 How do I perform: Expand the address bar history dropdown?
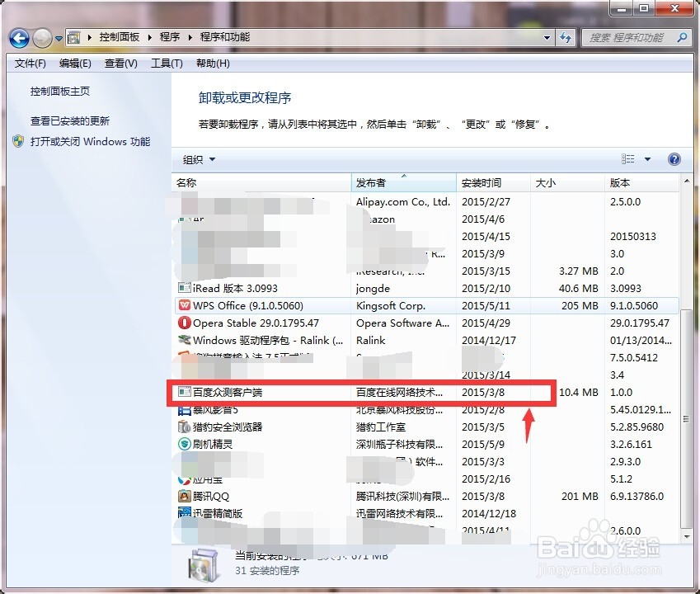(x=547, y=38)
